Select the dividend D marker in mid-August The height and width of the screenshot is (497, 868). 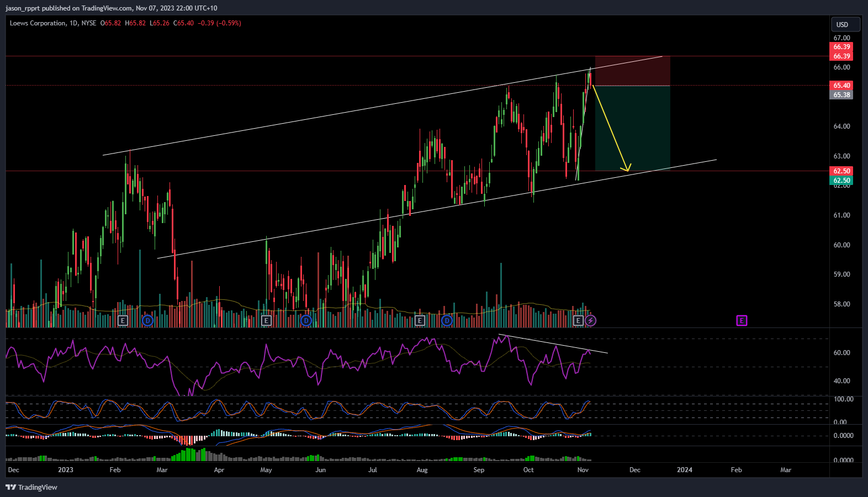click(x=447, y=320)
